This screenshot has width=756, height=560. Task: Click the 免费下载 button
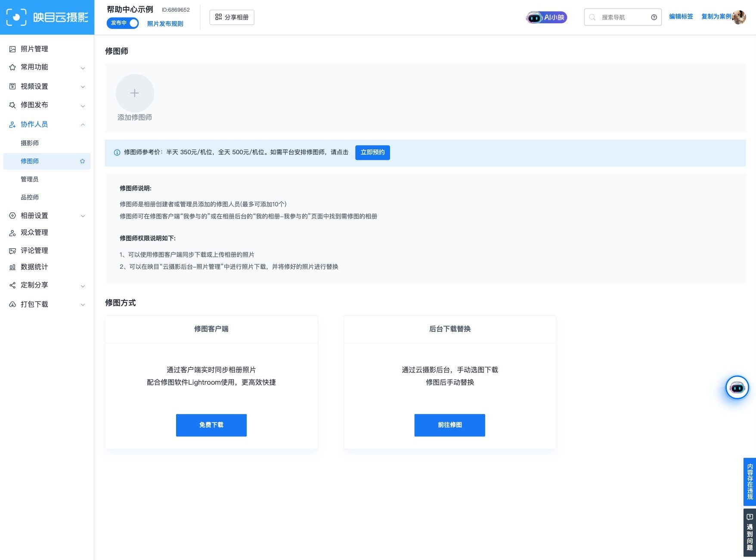point(211,425)
